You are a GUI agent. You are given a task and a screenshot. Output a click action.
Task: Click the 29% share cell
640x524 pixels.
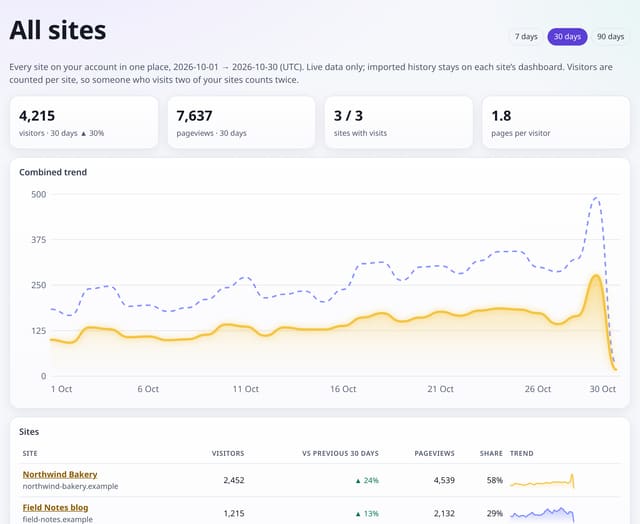click(495, 513)
